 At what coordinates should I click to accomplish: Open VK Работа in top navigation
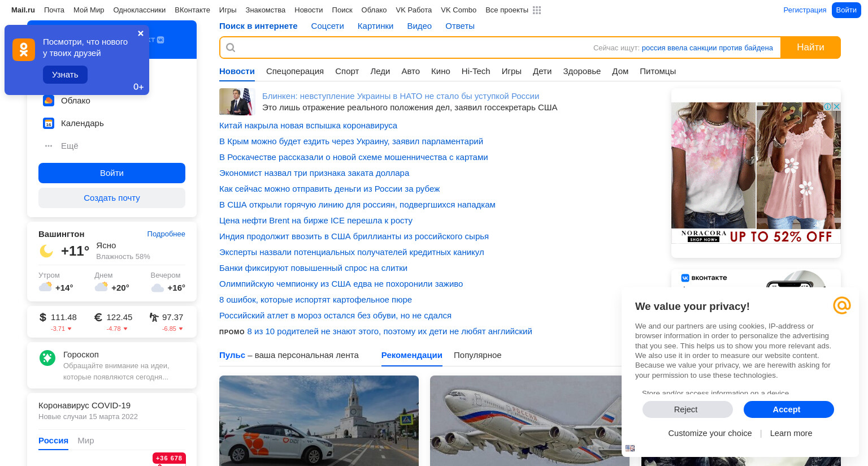414,10
